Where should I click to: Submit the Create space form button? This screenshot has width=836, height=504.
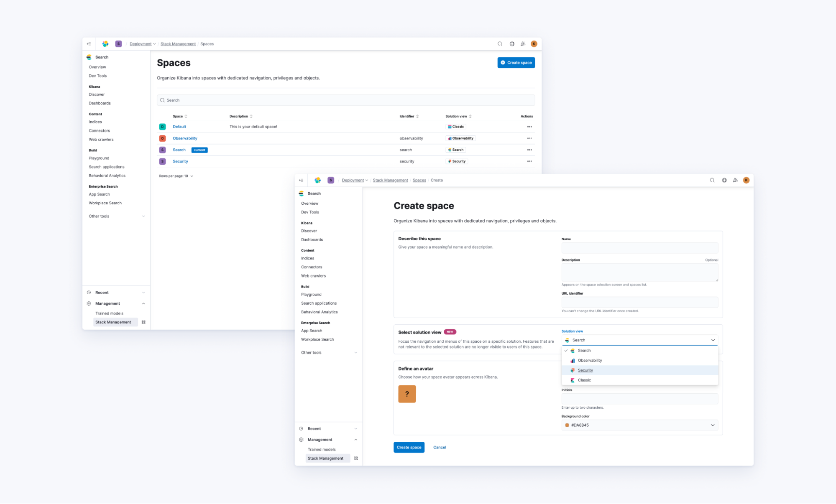tap(409, 448)
